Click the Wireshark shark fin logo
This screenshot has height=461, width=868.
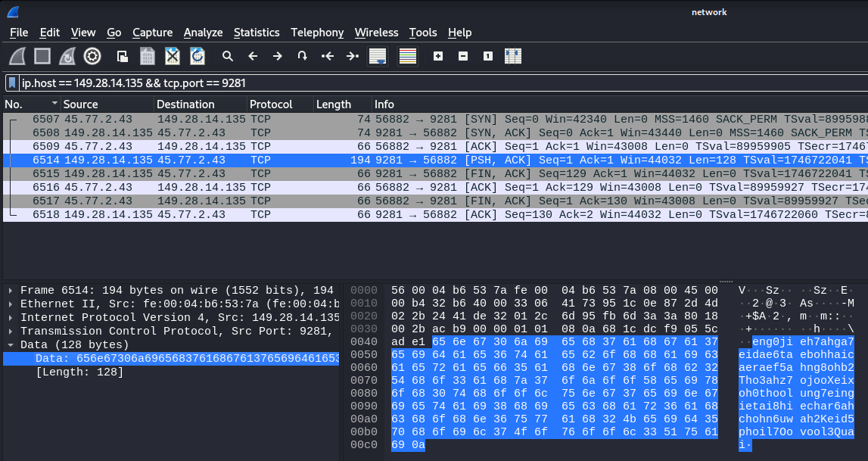(x=12, y=11)
